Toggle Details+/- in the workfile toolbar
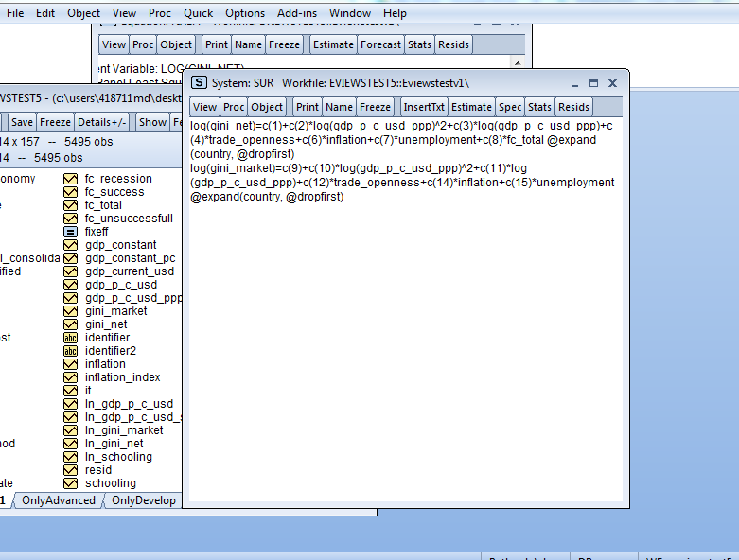Screen dimensions: 739x560 102,122
